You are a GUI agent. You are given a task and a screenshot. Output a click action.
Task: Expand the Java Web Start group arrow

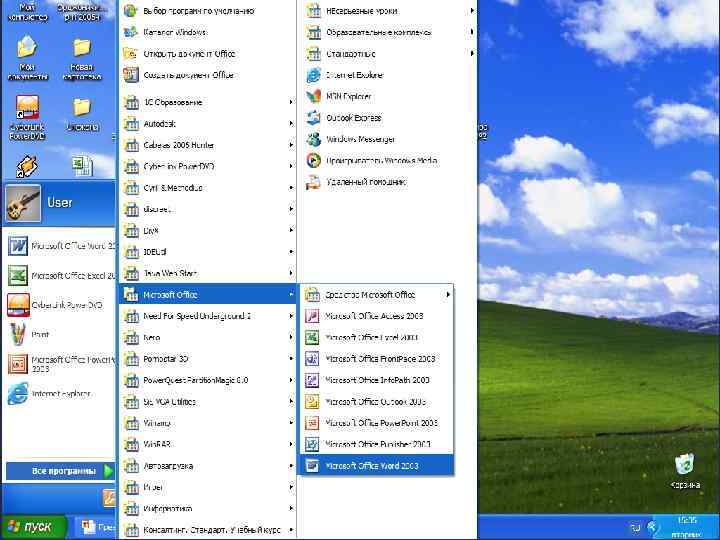click(x=291, y=273)
